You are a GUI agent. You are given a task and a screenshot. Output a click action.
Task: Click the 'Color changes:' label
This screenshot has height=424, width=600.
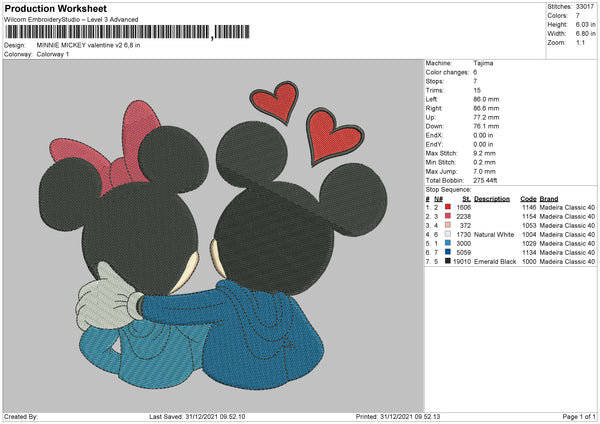(447, 72)
